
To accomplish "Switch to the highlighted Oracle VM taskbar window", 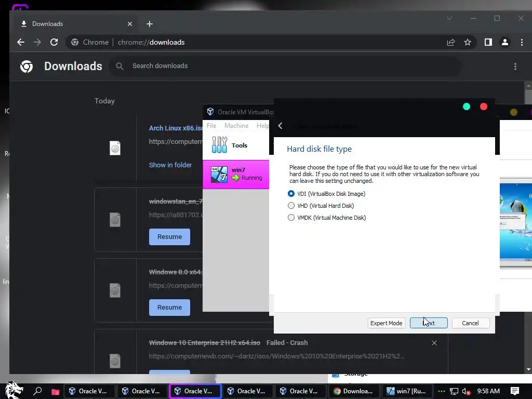I will tap(195, 391).
